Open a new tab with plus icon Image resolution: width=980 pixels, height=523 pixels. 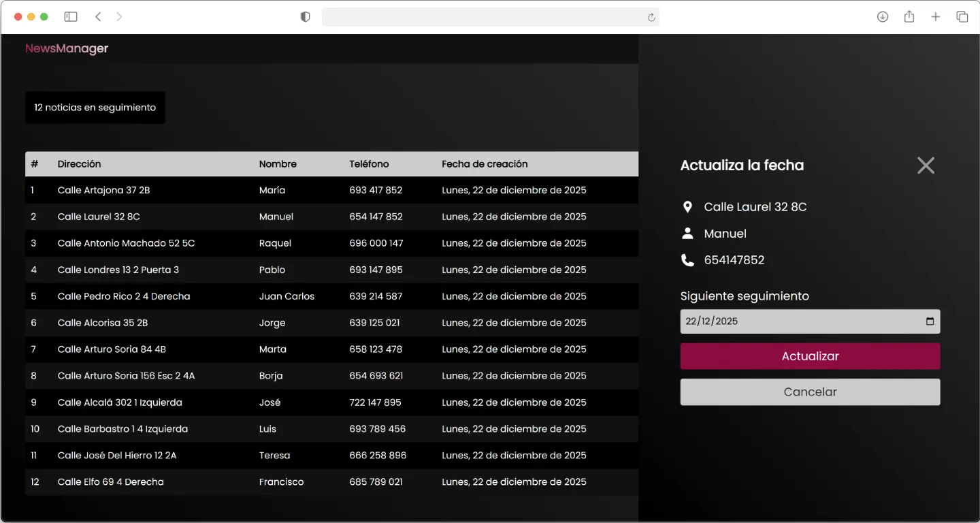936,17
